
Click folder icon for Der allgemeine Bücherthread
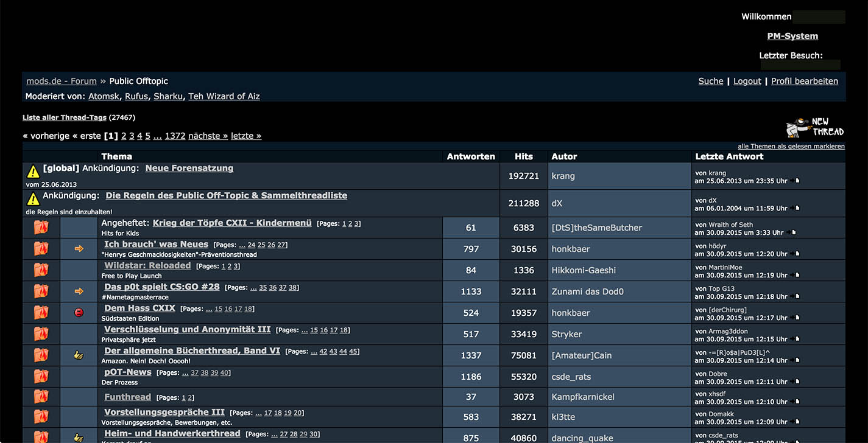tap(41, 355)
